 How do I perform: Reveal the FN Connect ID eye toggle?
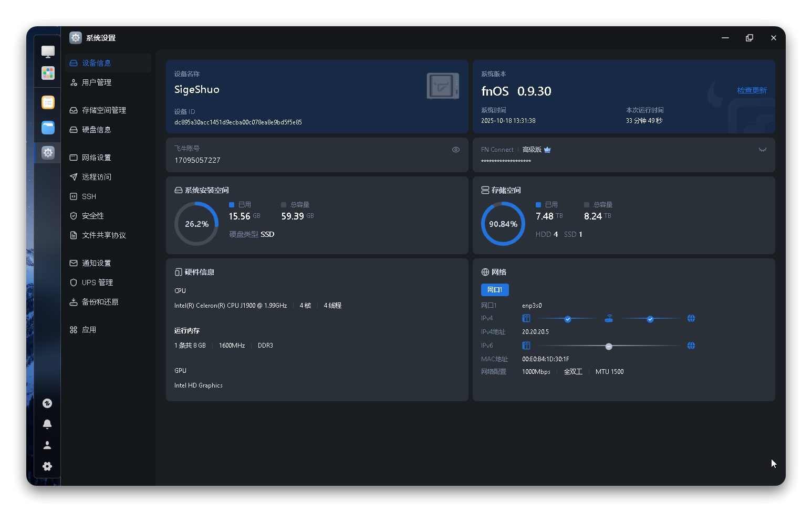pos(762,150)
